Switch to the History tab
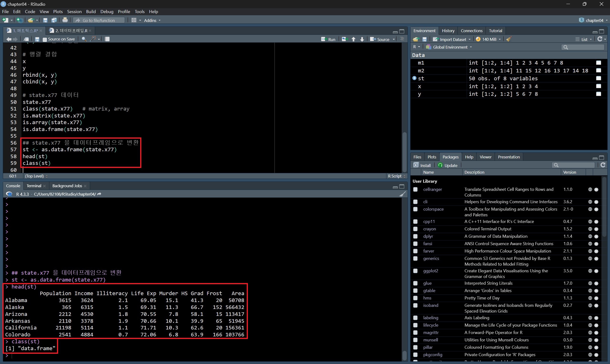 click(448, 31)
